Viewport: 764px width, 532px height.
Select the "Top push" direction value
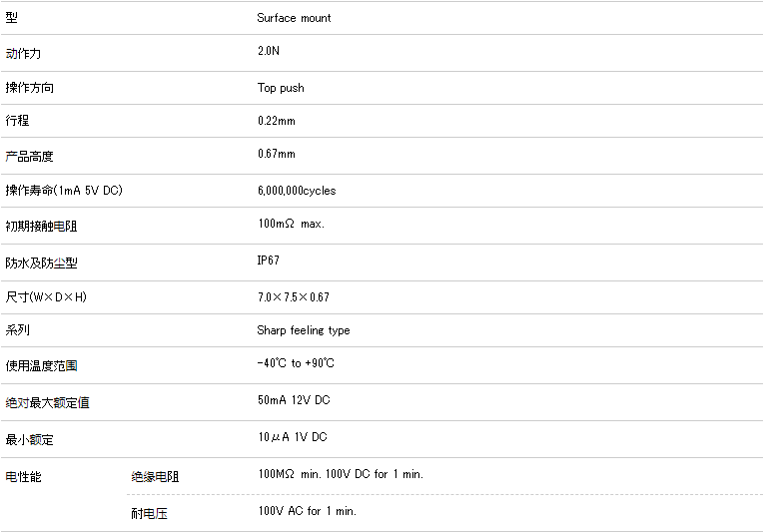[x=281, y=88]
